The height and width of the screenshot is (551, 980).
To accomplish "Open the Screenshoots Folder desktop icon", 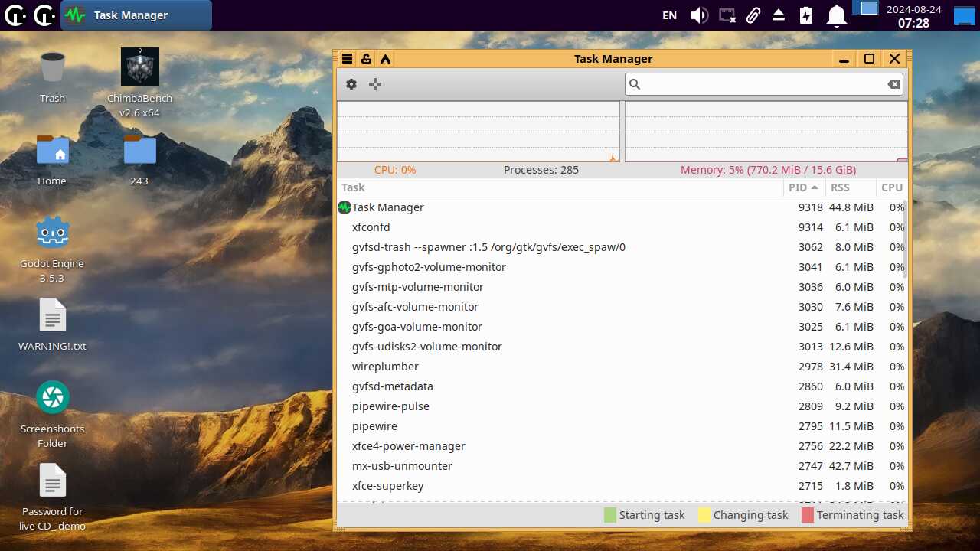I will coord(52,415).
